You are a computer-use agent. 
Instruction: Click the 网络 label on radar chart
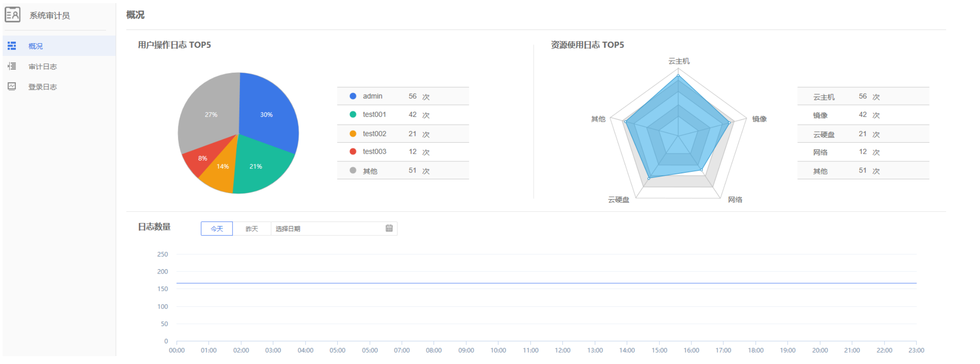coord(735,200)
